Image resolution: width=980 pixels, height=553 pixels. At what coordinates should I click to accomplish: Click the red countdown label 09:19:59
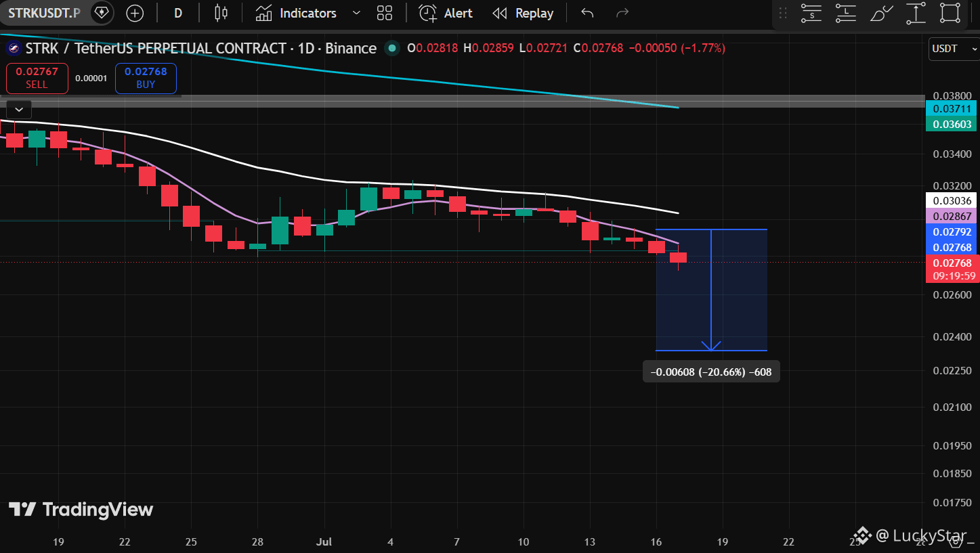(x=952, y=275)
